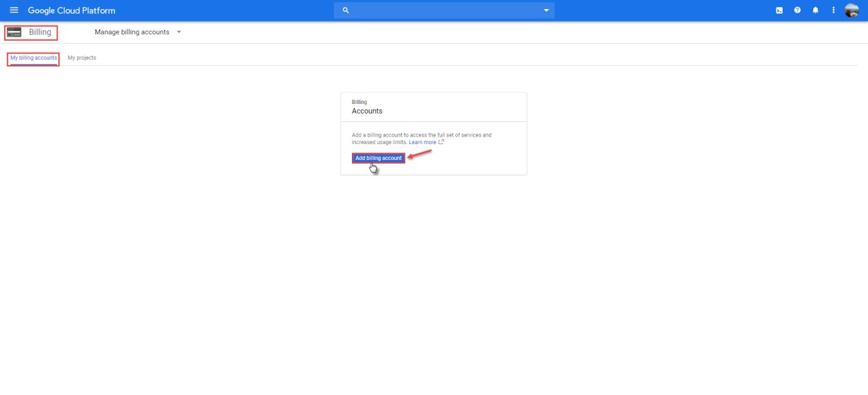Follow the Learn more link

(422, 142)
